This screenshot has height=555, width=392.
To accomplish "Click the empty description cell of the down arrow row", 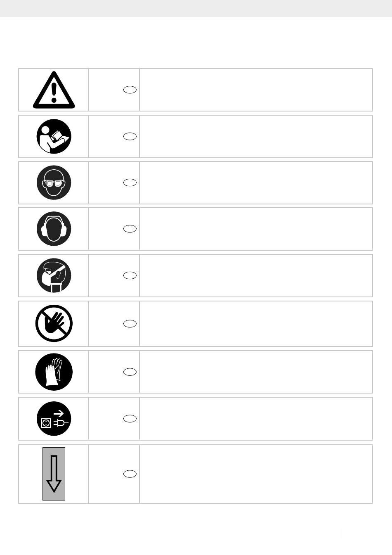I will (x=256, y=474).
